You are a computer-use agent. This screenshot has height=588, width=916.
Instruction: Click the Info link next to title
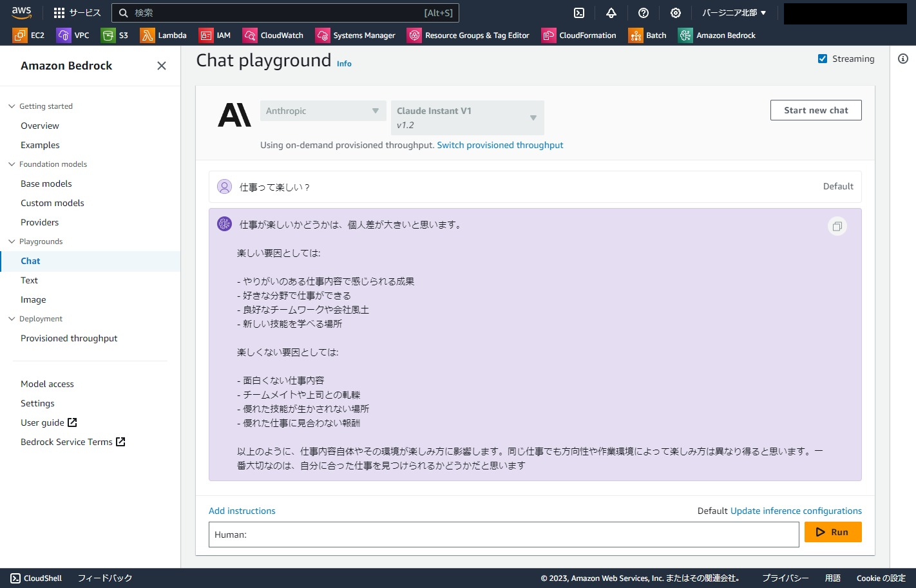tap(344, 64)
